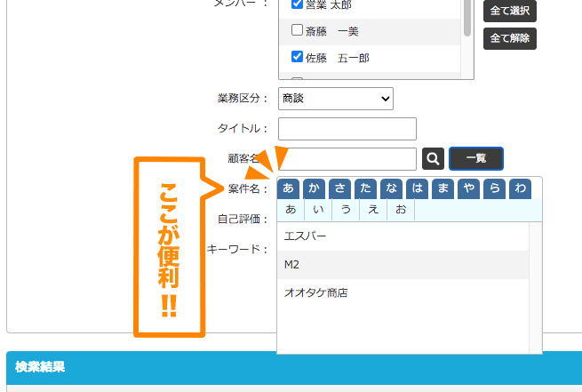Select the は kana row tab
The image size is (582, 392).
point(418,188)
